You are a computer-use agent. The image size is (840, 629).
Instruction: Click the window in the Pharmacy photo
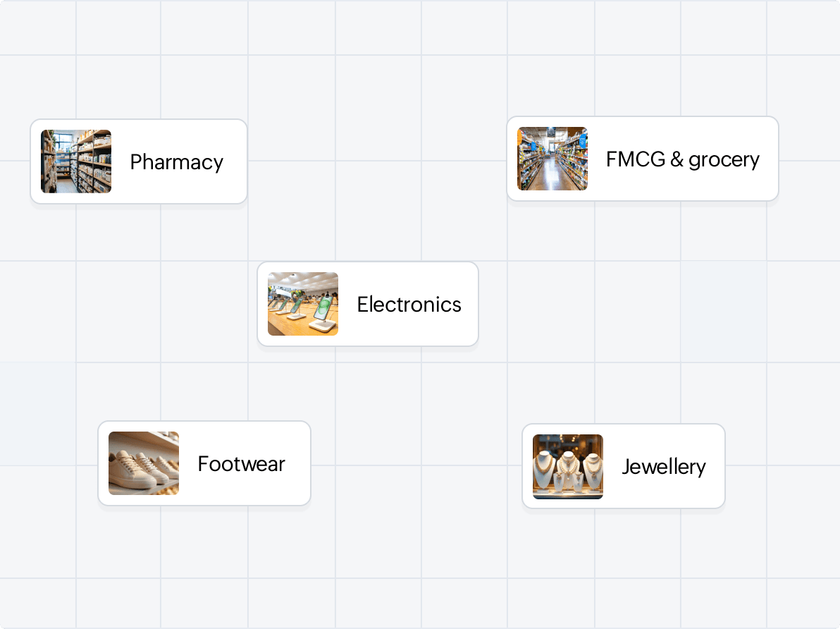(64, 142)
